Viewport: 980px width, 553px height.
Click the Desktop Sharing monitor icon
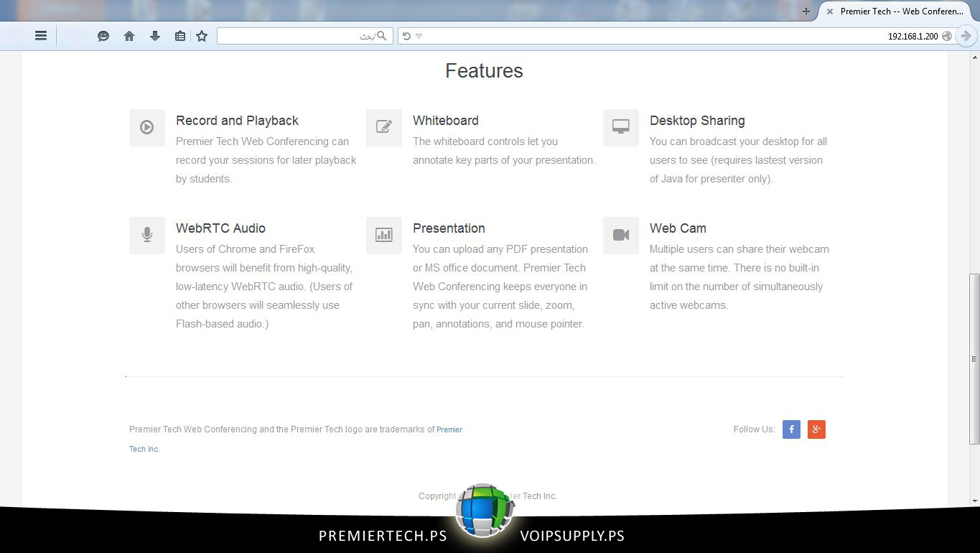tap(621, 128)
